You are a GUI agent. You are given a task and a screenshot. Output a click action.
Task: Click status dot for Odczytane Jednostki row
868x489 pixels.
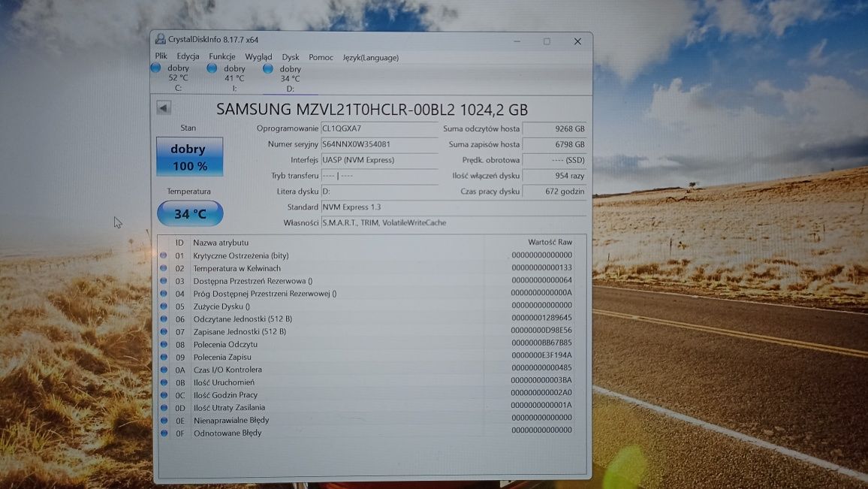[164, 319]
